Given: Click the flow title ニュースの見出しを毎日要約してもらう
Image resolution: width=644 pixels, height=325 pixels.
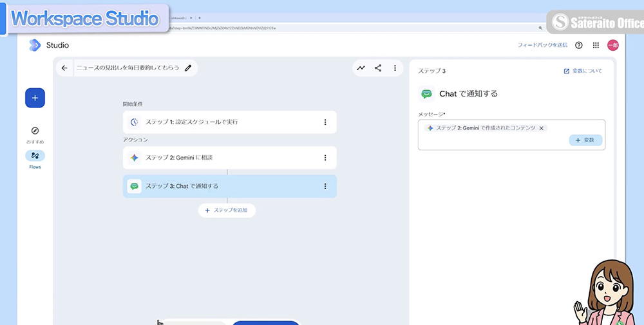Looking at the screenshot, I should (128, 68).
